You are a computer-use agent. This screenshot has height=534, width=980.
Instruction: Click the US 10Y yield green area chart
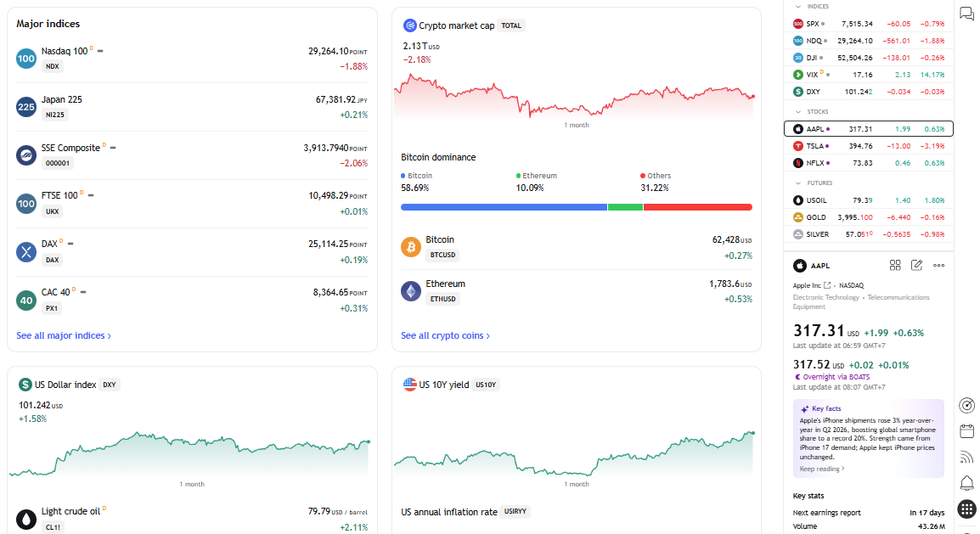(574, 454)
